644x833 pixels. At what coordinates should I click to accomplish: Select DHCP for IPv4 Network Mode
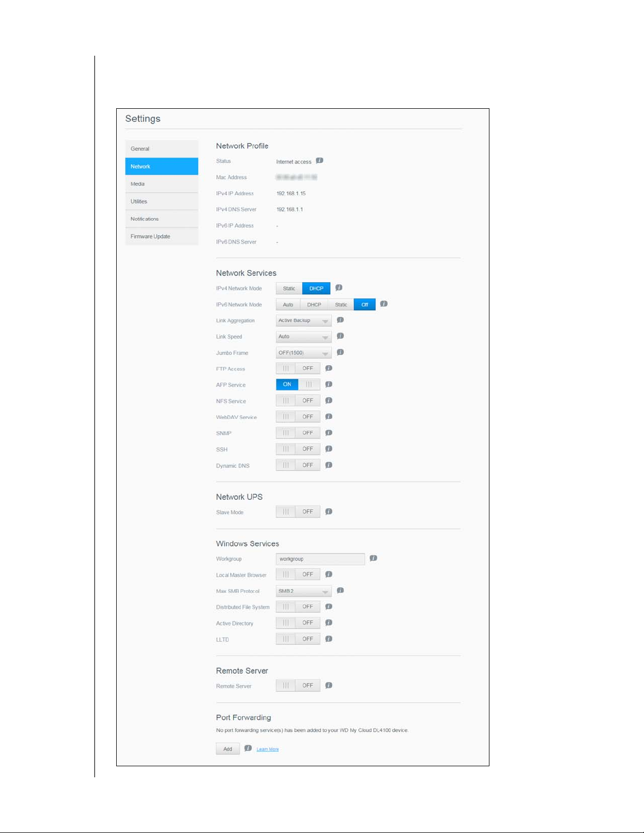point(316,289)
